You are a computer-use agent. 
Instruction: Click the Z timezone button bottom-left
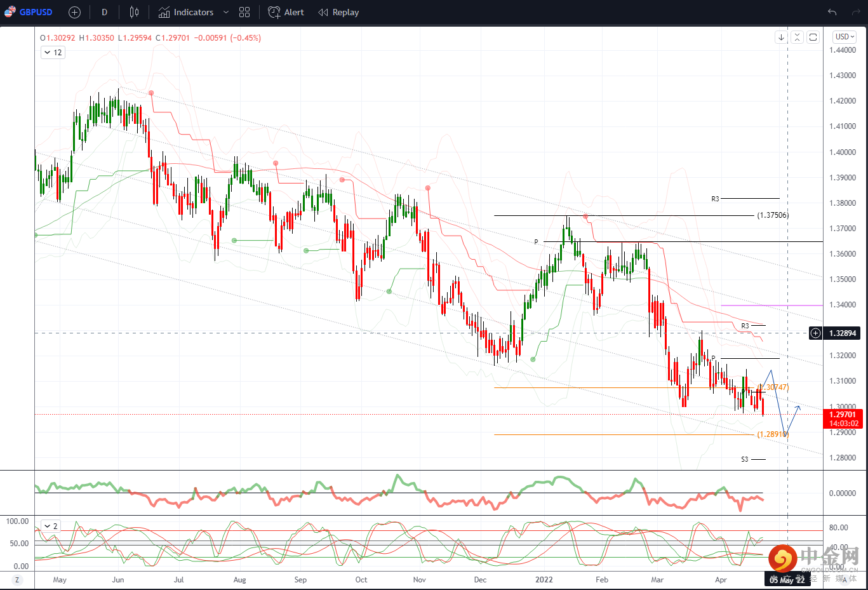(17, 580)
